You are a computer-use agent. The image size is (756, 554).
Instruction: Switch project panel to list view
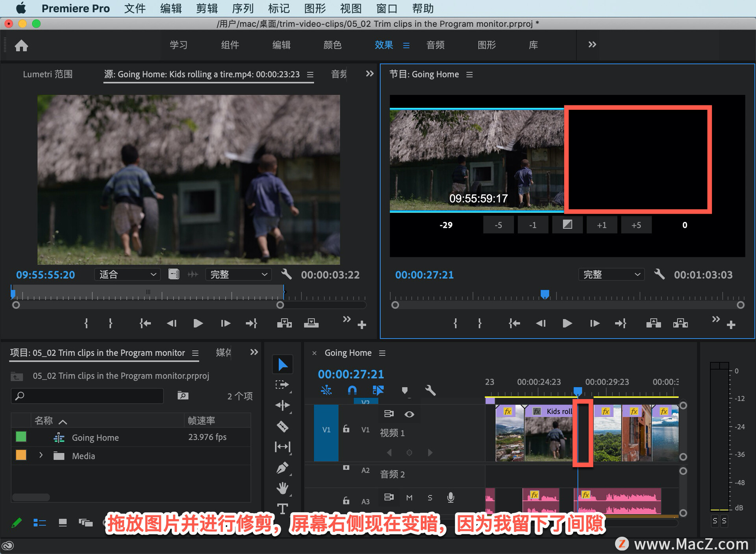[40, 523]
